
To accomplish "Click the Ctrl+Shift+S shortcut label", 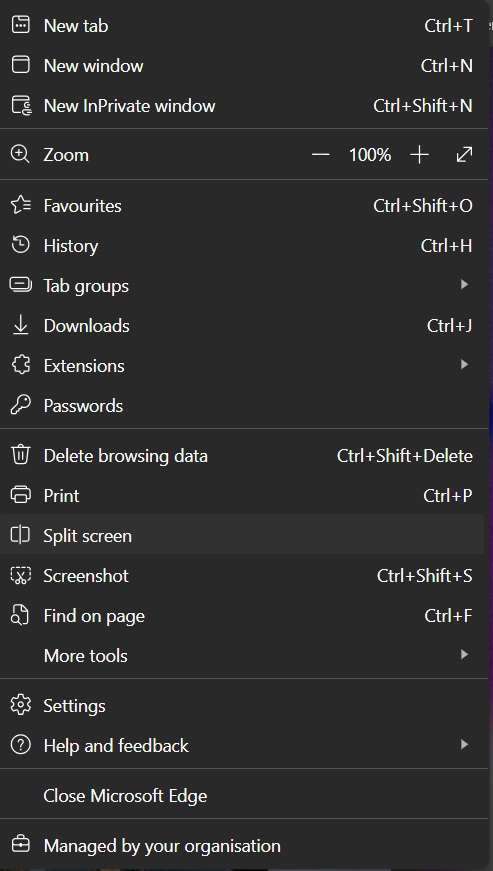I will [425, 575].
